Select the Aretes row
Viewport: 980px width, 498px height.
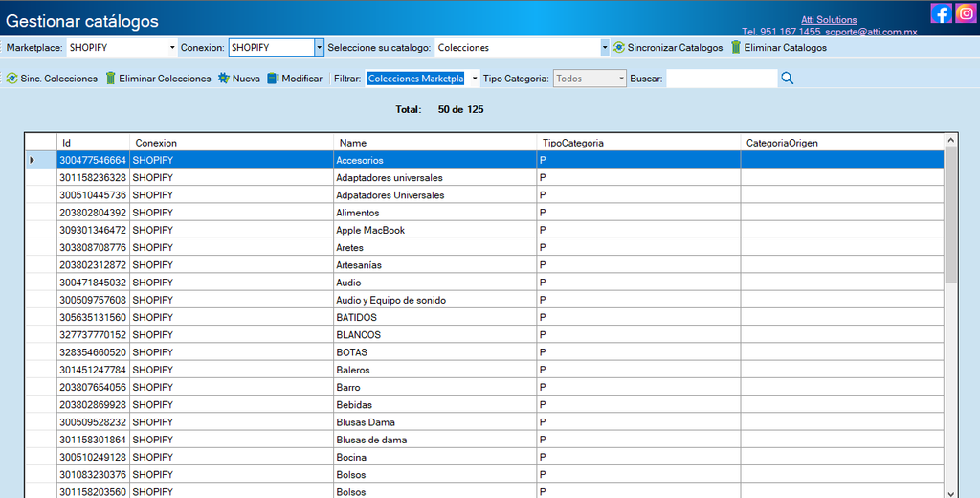[484, 248]
